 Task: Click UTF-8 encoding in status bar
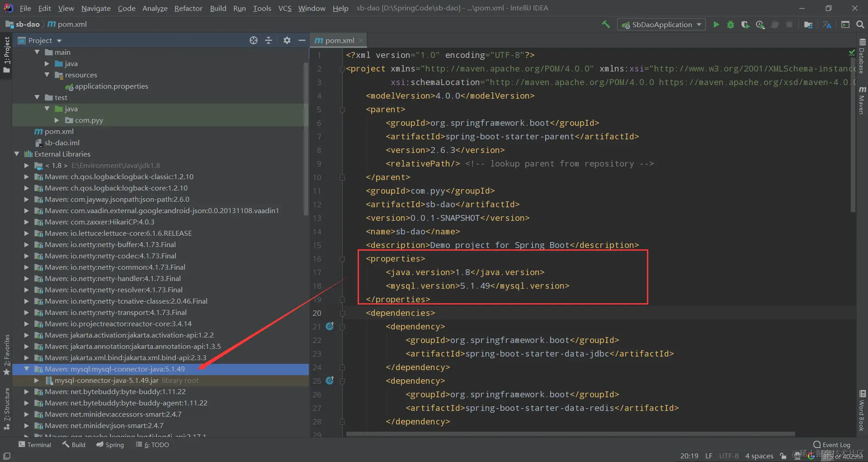(x=729, y=456)
